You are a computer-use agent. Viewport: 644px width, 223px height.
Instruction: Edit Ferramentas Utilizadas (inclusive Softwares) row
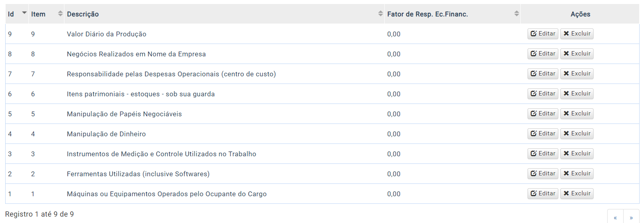543,173
